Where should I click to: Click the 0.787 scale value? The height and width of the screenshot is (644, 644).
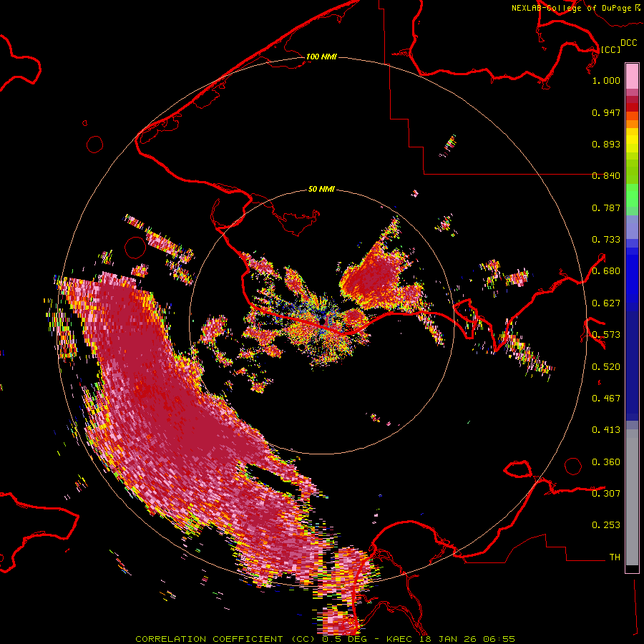[x=606, y=208]
